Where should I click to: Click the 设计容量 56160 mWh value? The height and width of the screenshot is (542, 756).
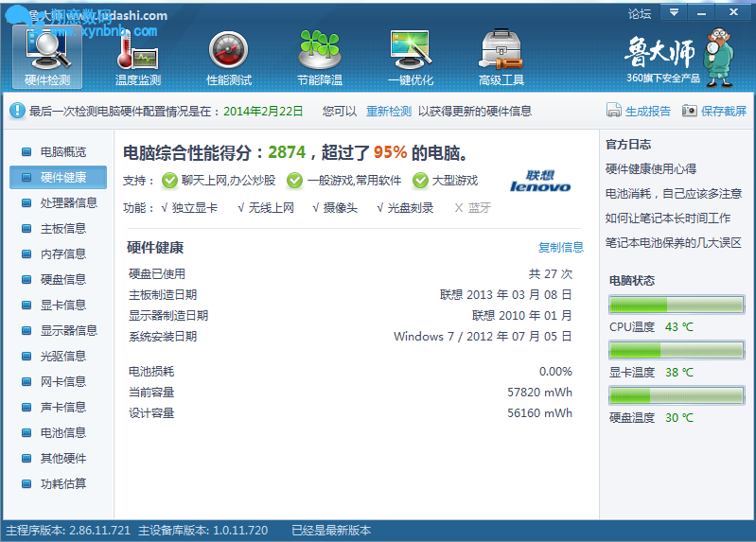tap(539, 412)
